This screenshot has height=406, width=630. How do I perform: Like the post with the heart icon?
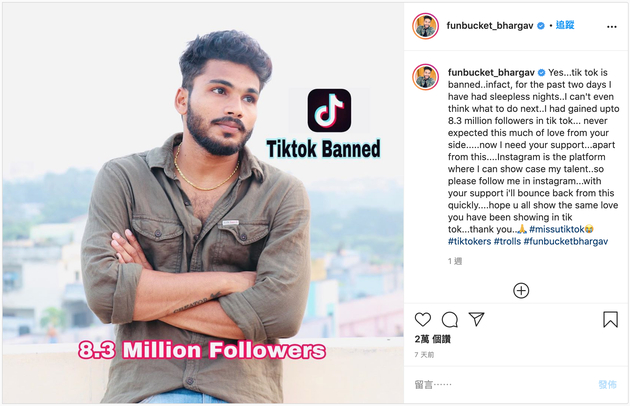click(x=423, y=319)
